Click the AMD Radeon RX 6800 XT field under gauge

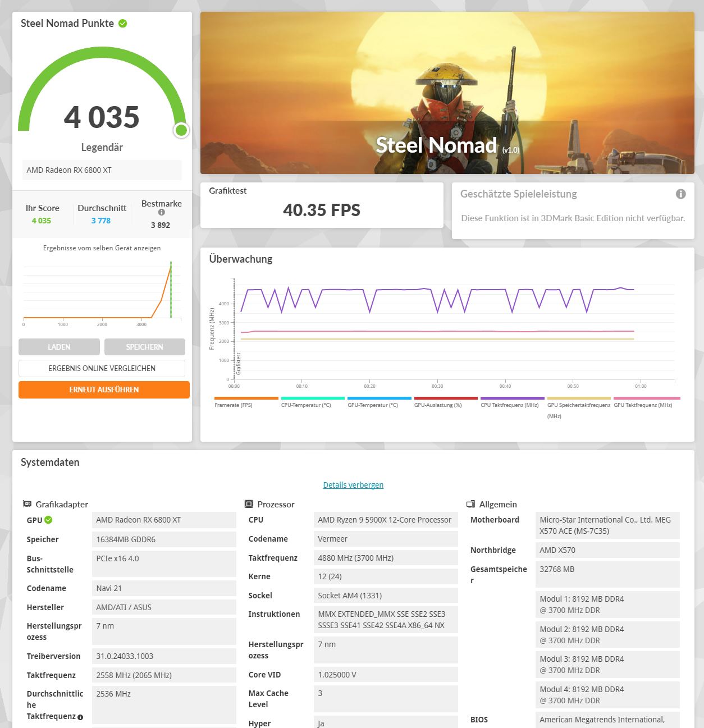click(x=102, y=170)
